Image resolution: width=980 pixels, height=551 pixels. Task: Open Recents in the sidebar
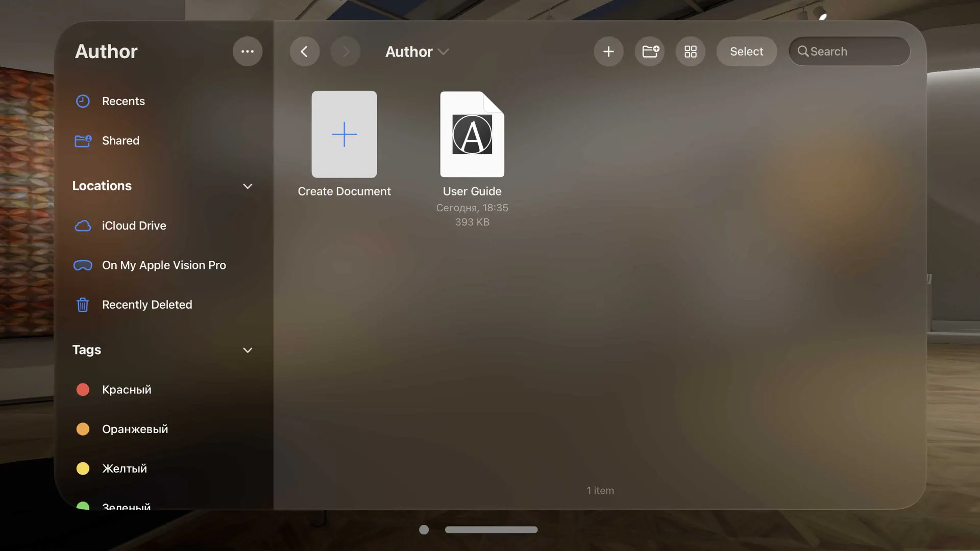pyautogui.click(x=123, y=101)
